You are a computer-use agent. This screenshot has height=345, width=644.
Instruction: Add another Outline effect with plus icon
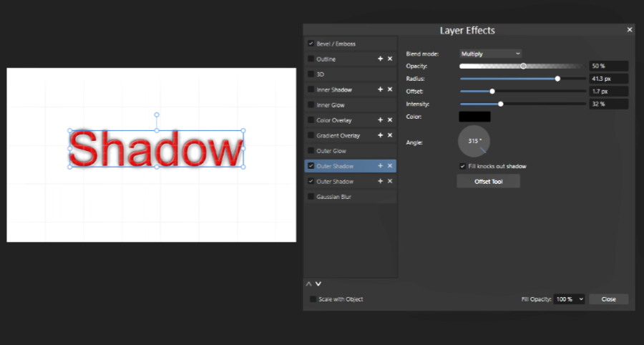381,59
